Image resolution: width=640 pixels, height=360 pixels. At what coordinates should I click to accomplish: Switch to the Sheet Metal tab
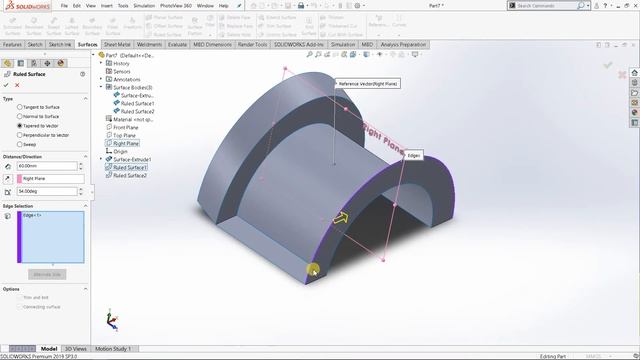[117, 44]
